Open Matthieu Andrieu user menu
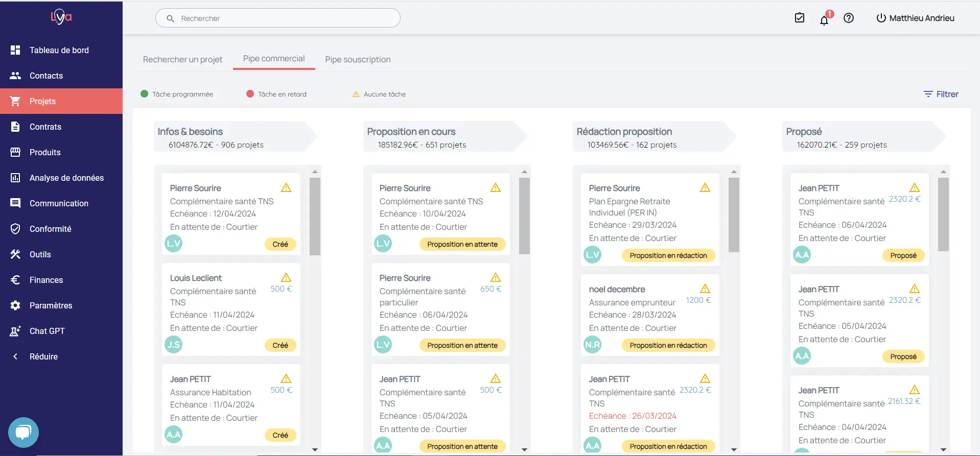The image size is (980, 456). point(922,18)
